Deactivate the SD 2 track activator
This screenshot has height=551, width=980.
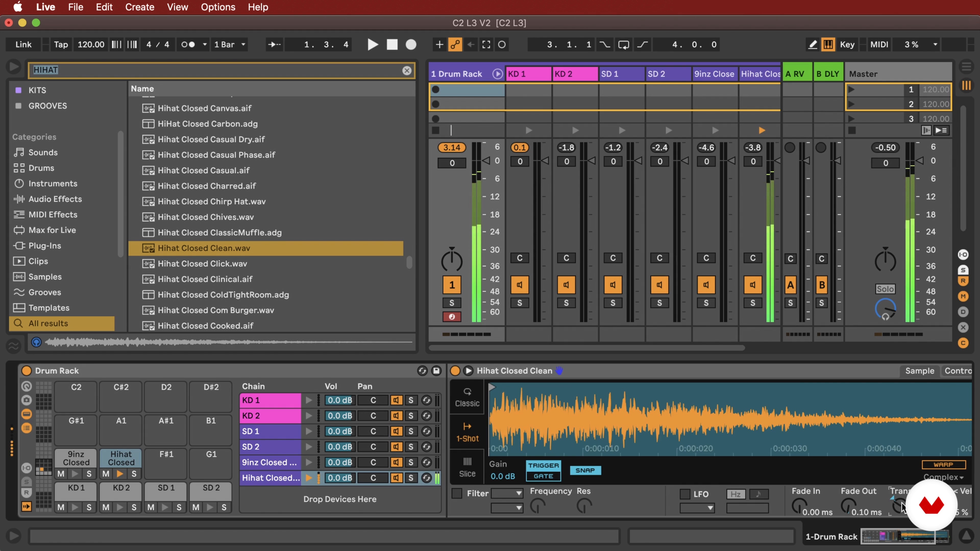click(659, 285)
